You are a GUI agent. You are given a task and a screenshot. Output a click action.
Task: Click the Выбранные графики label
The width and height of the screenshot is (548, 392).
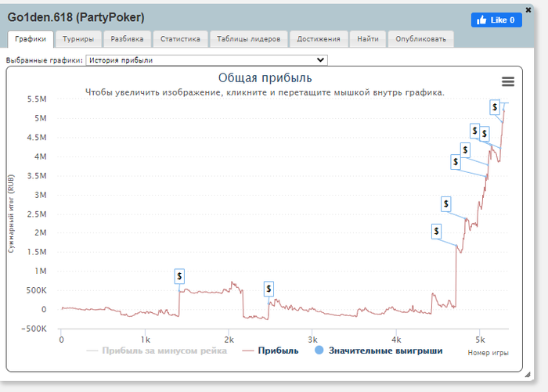point(45,60)
